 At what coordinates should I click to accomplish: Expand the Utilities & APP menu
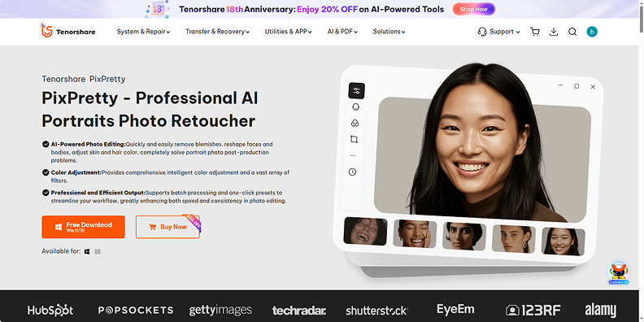(289, 32)
